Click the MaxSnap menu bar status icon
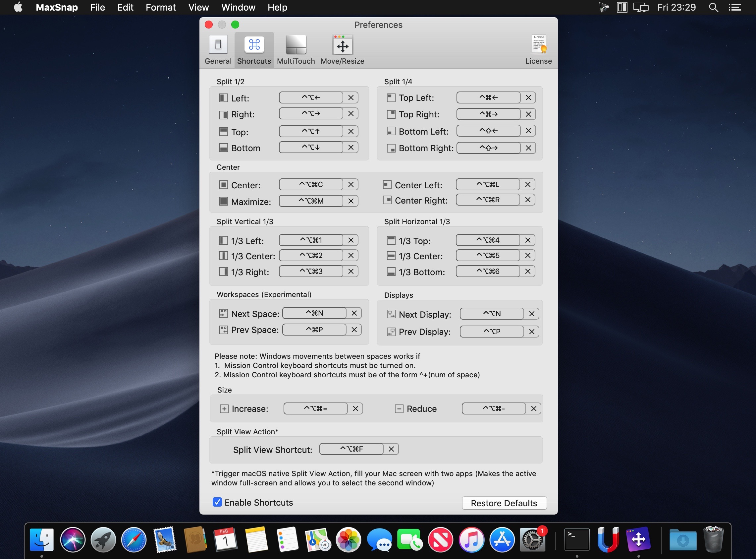 (622, 7)
